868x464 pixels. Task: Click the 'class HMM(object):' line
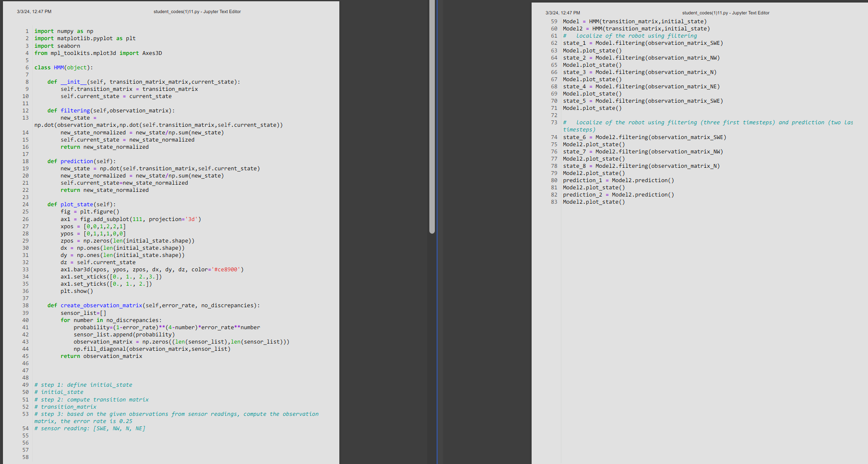click(x=63, y=68)
